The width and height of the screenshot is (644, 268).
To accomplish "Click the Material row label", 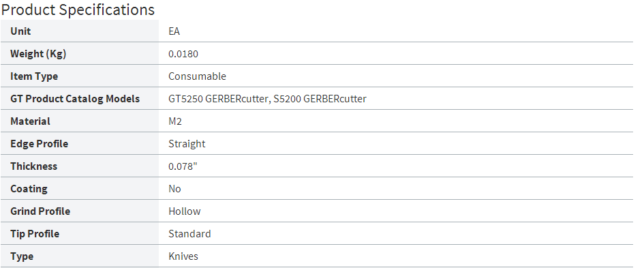I will [x=31, y=121].
